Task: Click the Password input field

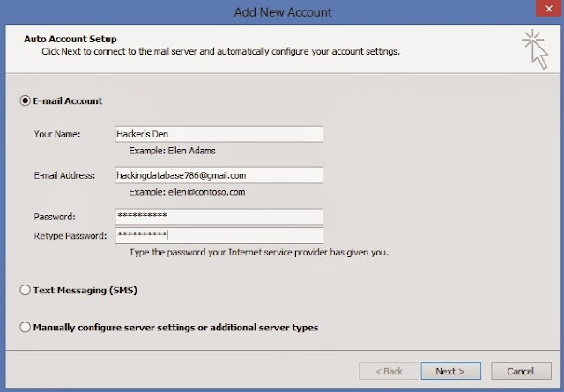Action: (219, 217)
